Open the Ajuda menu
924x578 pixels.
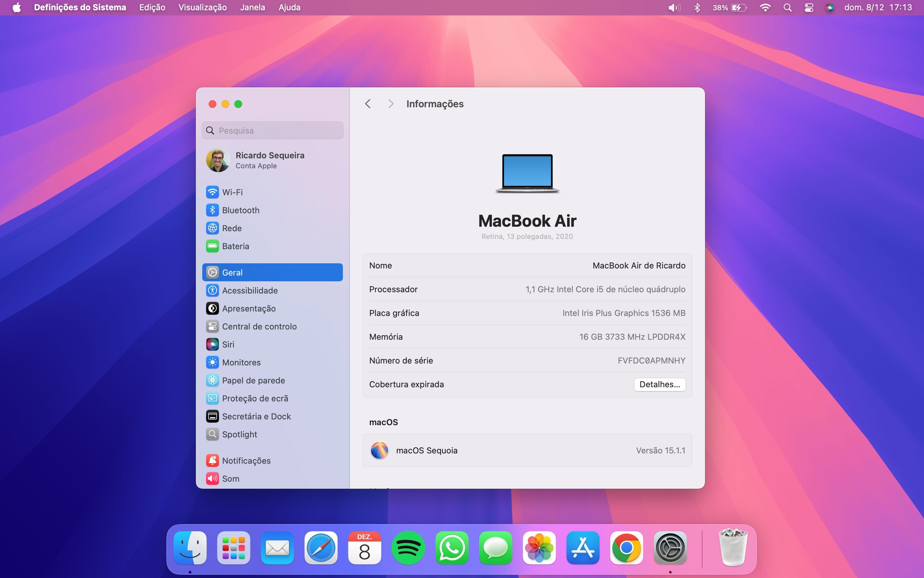(x=289, y=7)
